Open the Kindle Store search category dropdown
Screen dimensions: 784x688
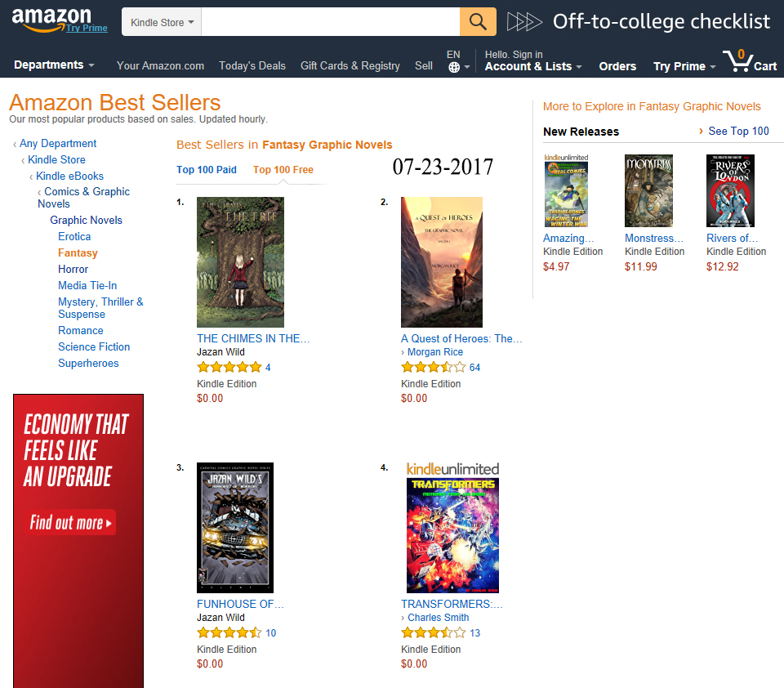[162, 22]
